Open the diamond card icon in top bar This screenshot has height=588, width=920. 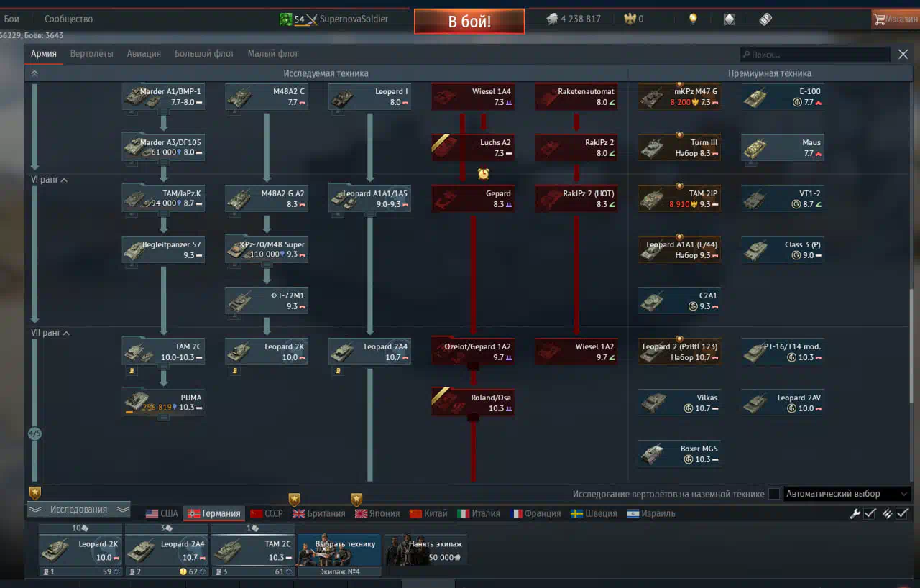(730, 19)
